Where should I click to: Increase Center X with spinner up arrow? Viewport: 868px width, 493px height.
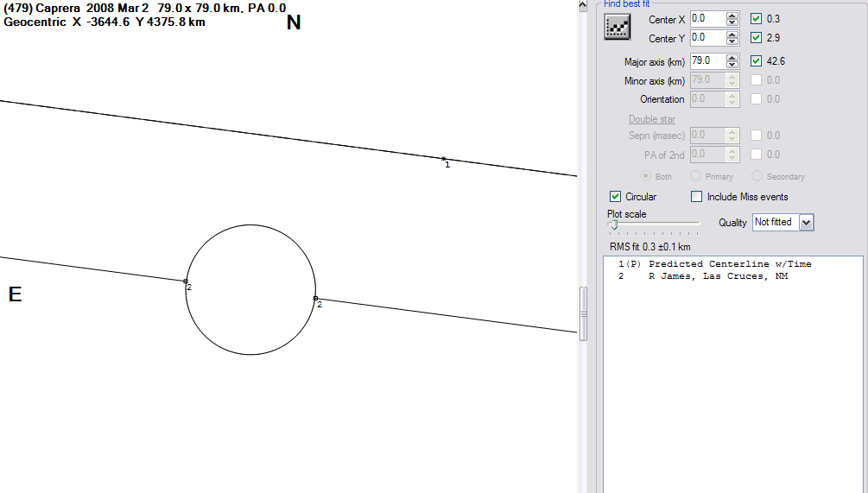point(732,15)
